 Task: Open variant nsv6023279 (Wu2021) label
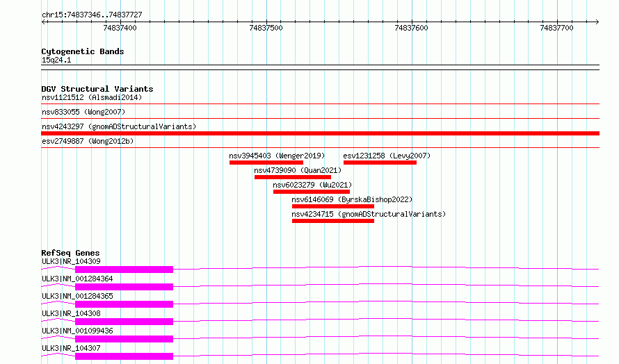pyautogui.click(x=312, y=185)
